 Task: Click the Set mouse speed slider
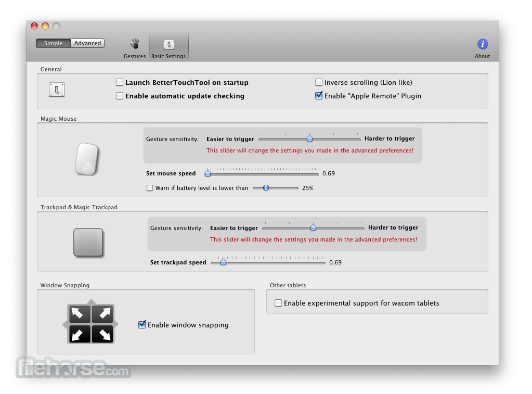pos(262,173)
